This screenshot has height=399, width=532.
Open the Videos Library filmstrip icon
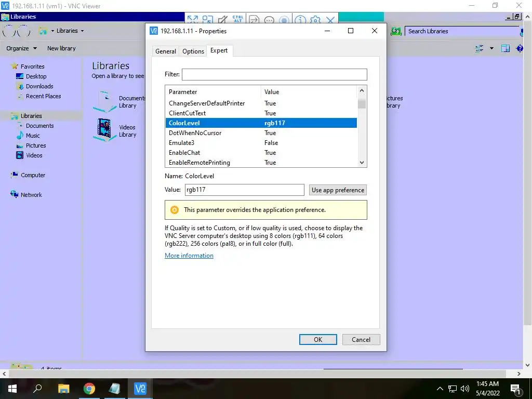pyautogui.click(x=104, y=129)
